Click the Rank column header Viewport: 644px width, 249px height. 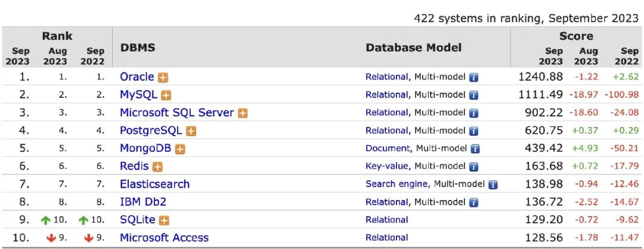click(57, 36)
